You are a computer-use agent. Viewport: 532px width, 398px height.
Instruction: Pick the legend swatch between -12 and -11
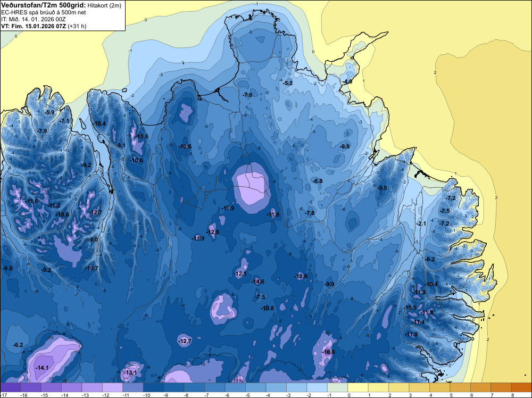[112, 387]
